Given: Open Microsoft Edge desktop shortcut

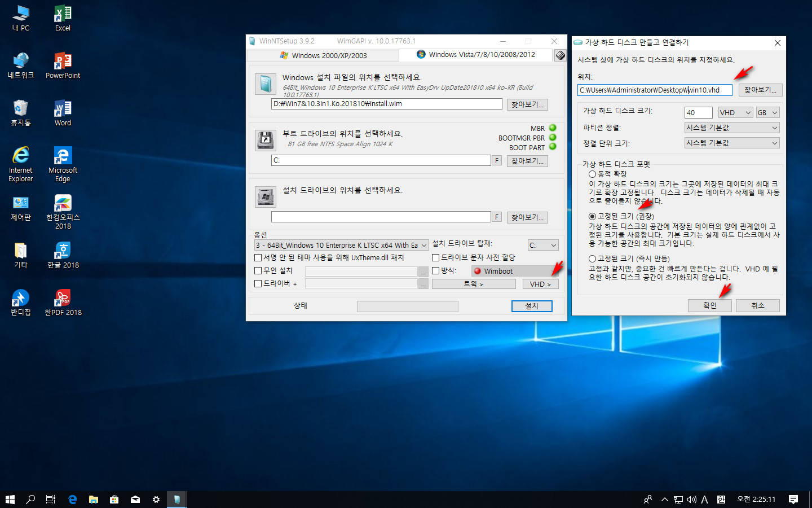Looking at the screenshot, I should [63, 164].
